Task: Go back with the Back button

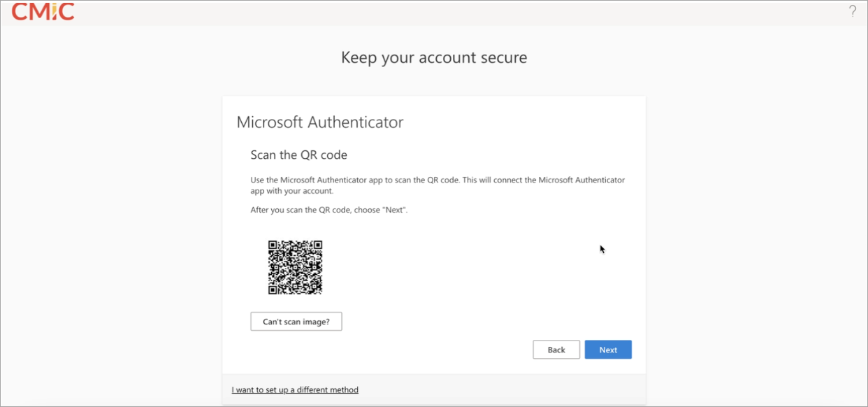Action: click(x=556, y=350)
